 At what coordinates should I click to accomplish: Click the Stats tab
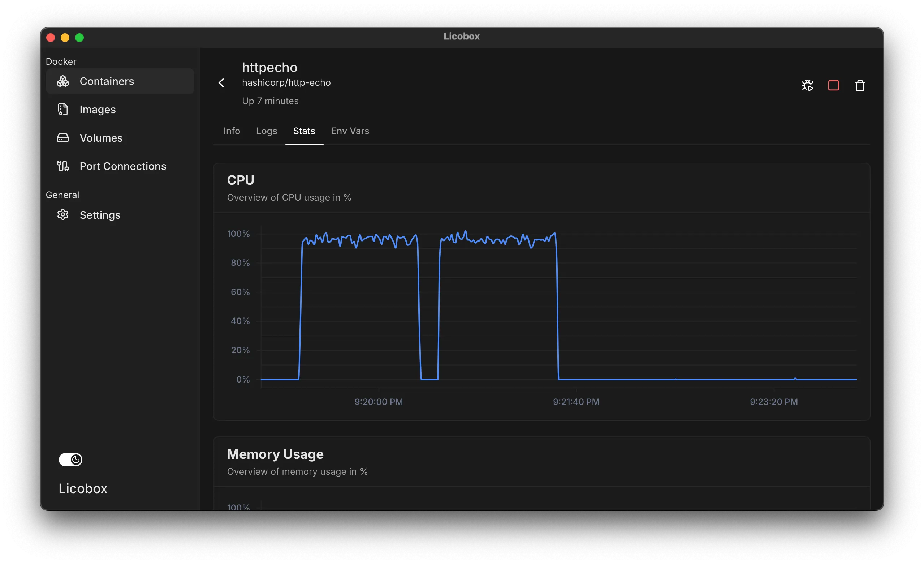[304, 131]
